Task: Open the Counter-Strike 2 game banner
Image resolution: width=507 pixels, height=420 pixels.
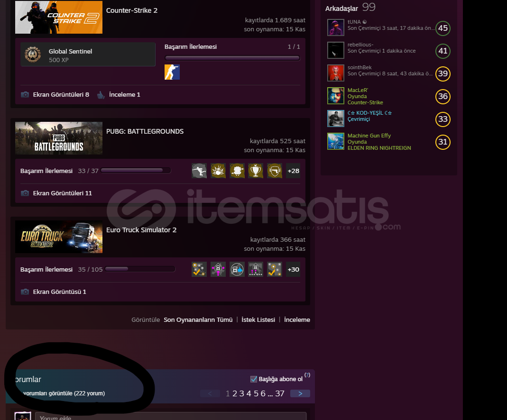Action: pos(59,17)
